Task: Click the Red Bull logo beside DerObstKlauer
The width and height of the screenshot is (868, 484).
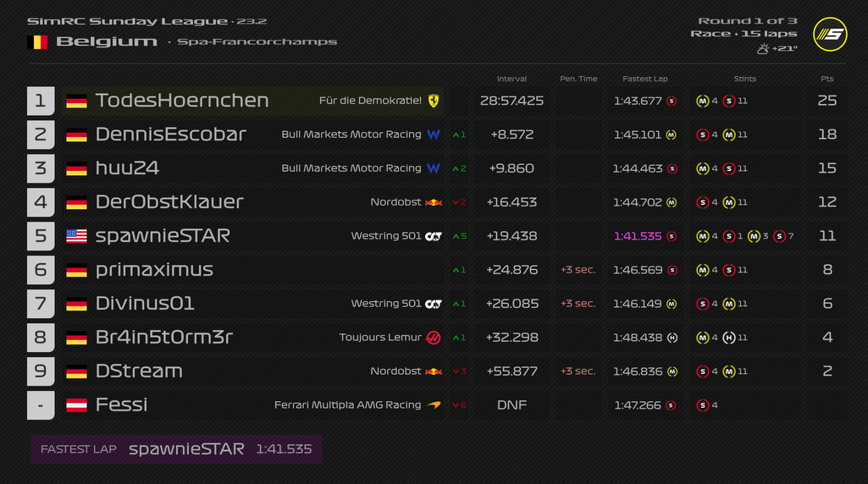Action: click(434, 202)
